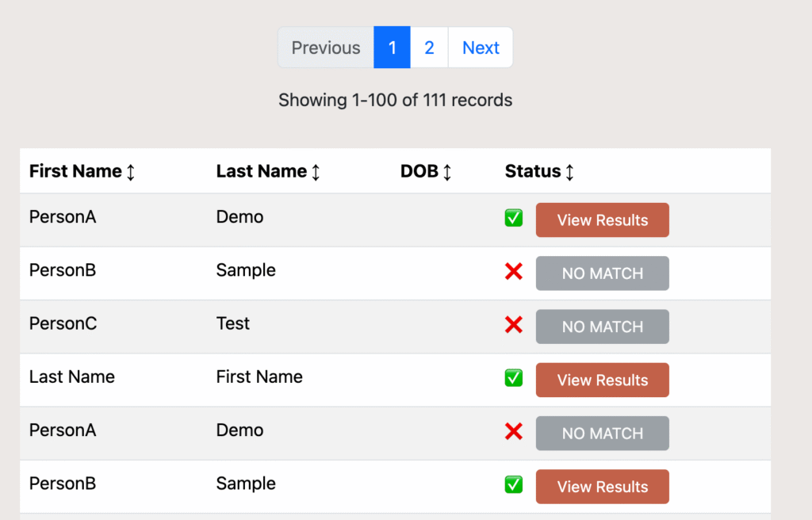Open View Results on the Last Name row

coord(602,380)
